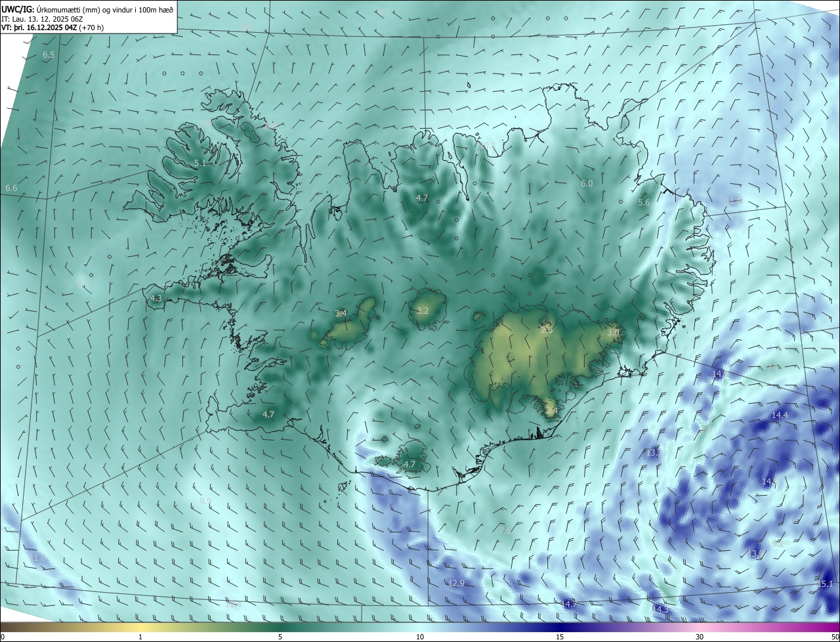The width and height of the screenshot is (840, 642).
Task: Click the 3.0 value on eastern Vatnajökull
Action: point(613,333)
